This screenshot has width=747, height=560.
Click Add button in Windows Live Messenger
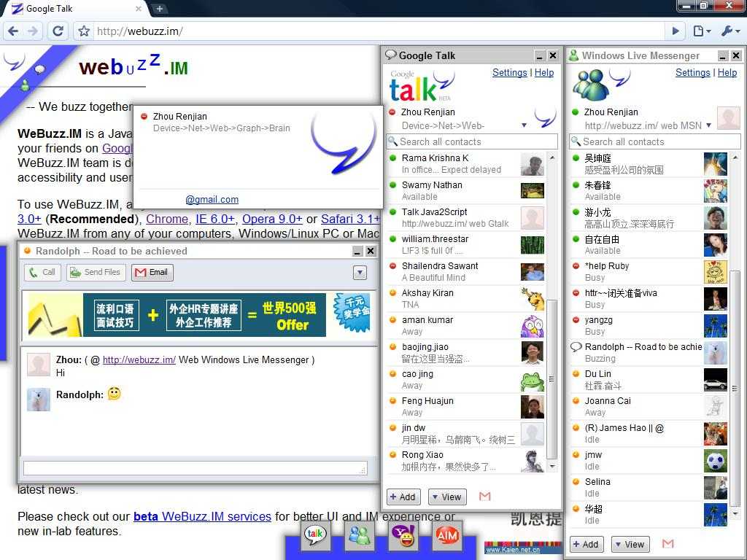coord(586,544)
